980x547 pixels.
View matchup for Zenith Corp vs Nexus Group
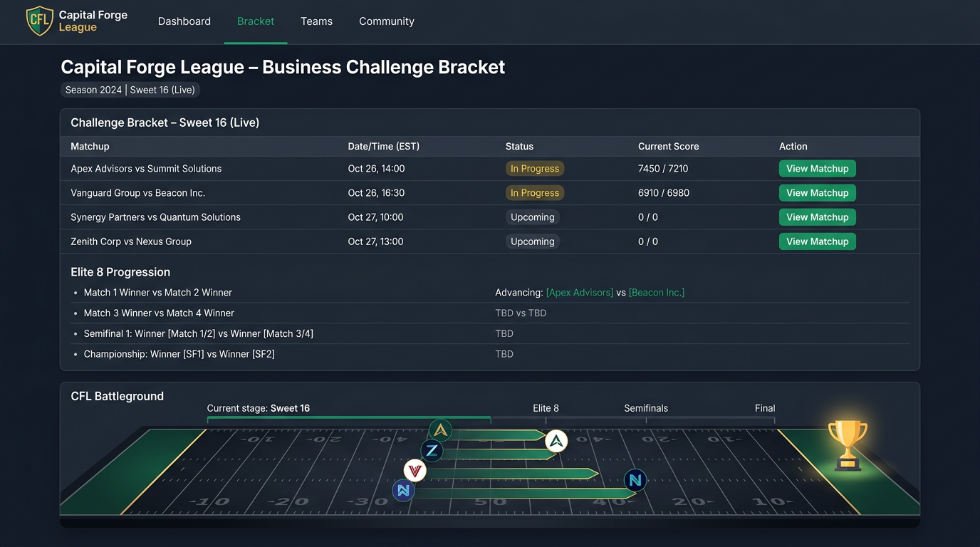tap(817, 241)
